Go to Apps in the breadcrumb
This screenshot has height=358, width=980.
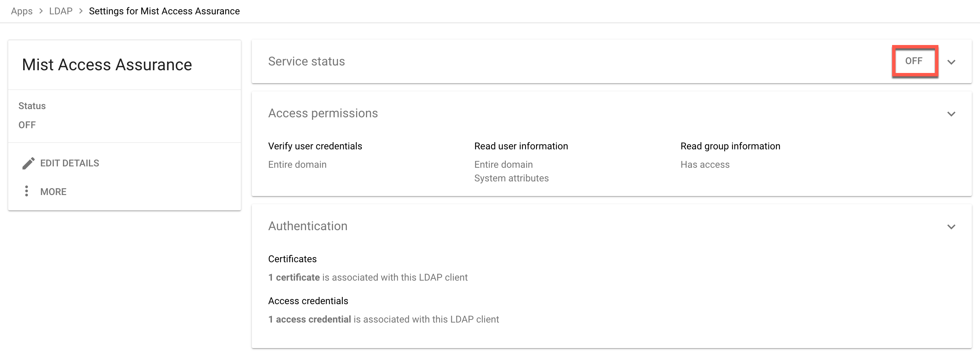click(x=22, y=11)
